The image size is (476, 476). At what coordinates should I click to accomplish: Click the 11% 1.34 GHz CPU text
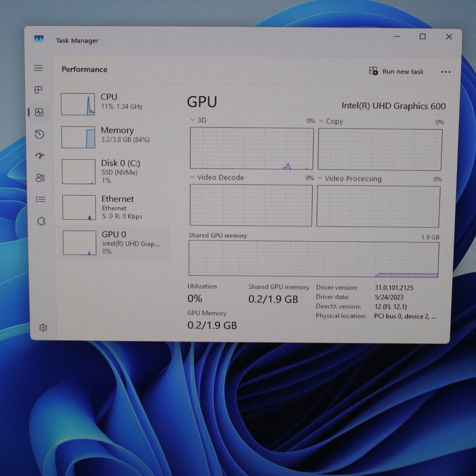(x=122, y=107)
